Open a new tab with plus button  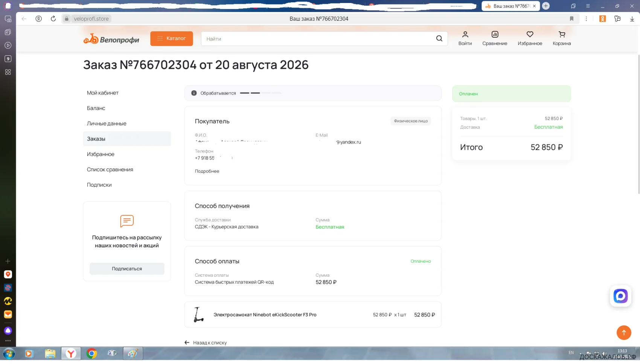click(546, 6)
